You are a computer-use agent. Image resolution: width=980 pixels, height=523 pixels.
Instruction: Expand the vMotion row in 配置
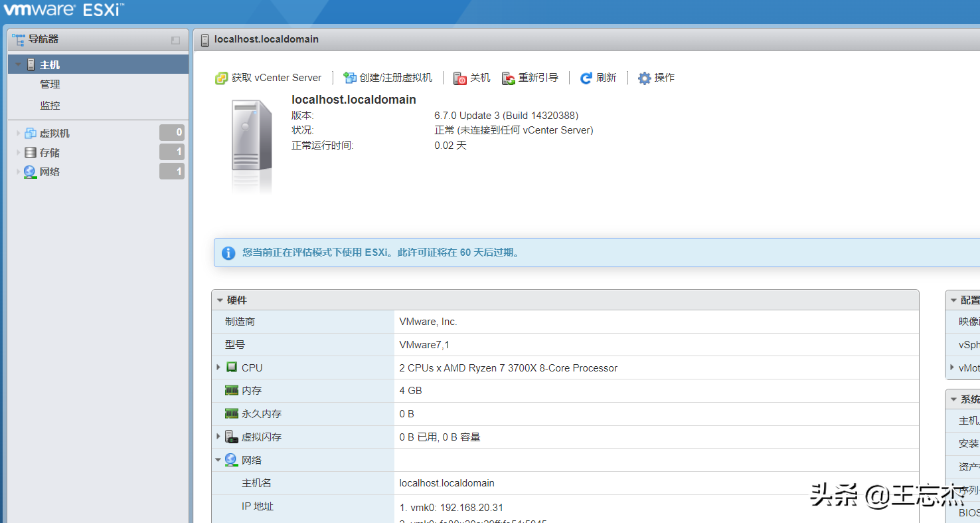(x=952, y=367)
